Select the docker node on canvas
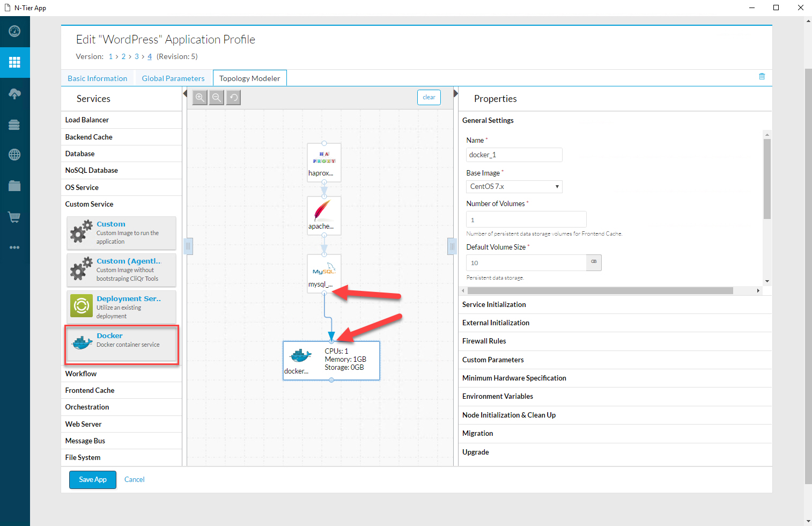This screenshot has height=526, width=812. [331, 361]
